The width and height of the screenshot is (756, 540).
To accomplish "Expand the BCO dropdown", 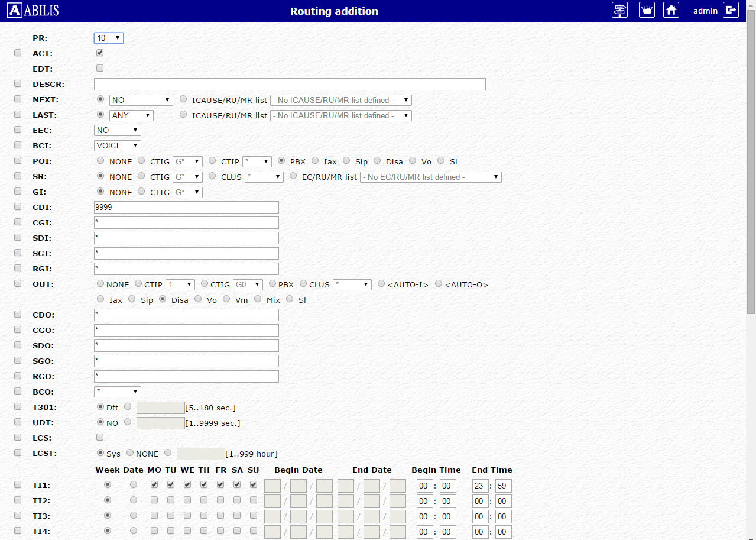I will tap(118, 392).
